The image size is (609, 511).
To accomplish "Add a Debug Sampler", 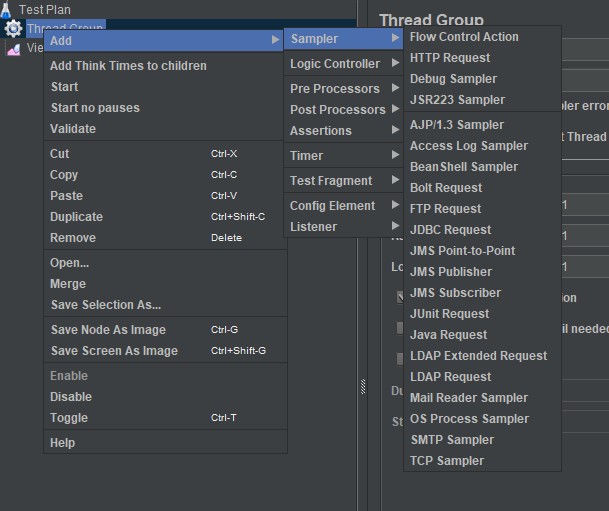I will 453,79.
